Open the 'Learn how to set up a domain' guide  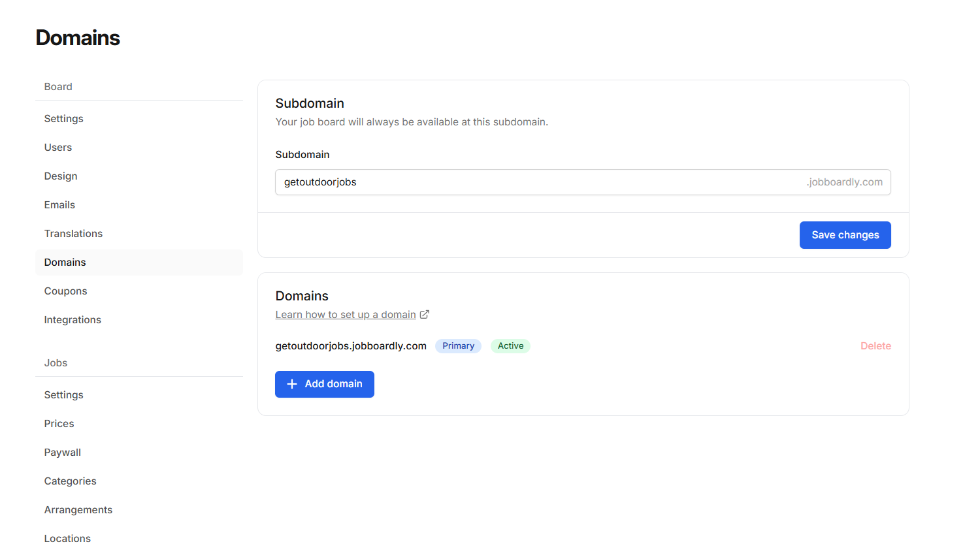(345, 314)
